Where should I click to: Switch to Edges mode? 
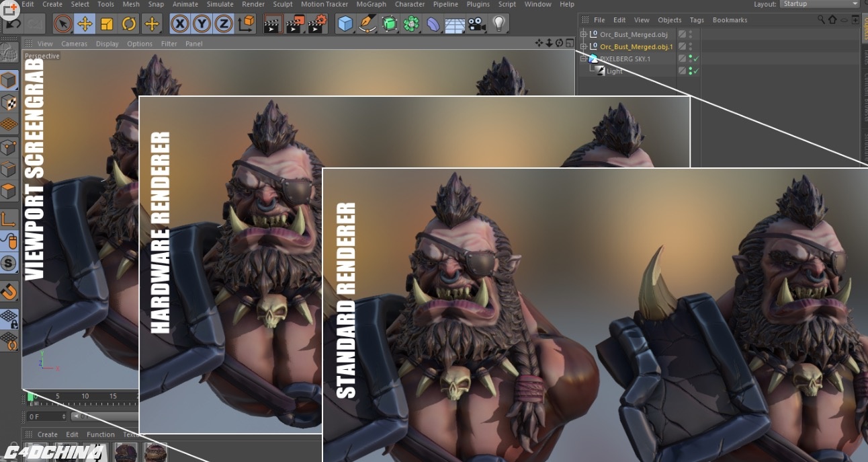pos(9,169)
